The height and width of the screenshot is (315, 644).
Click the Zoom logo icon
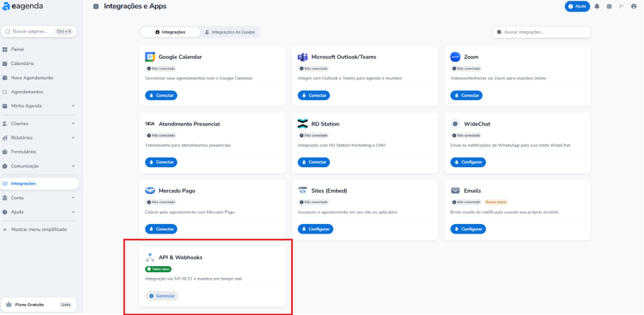[456, 57]
